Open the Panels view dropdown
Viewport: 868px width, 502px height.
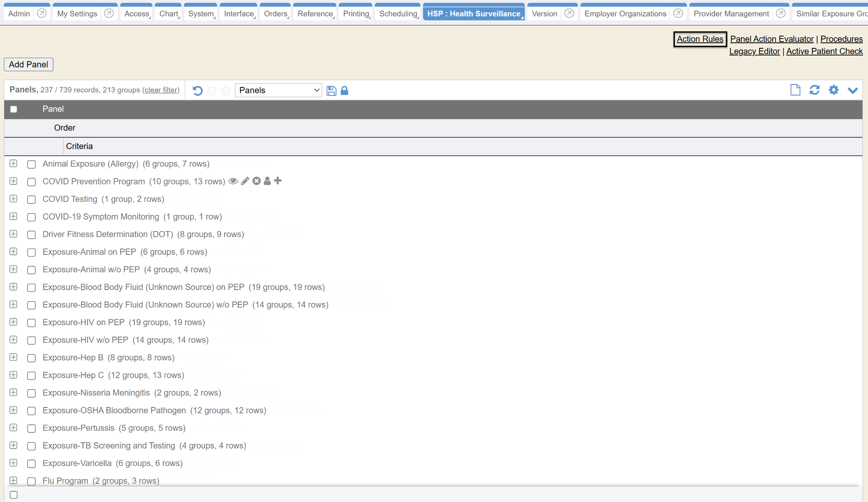pyautogui.click(x=278, y=90)
